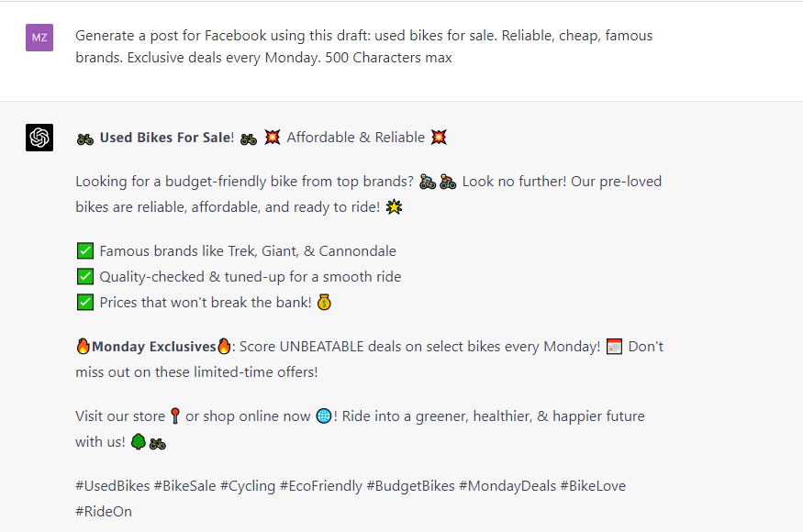Click the #MondayDeals hashtag
Viewport: 803px width, 532px height.
click(507, 485)
